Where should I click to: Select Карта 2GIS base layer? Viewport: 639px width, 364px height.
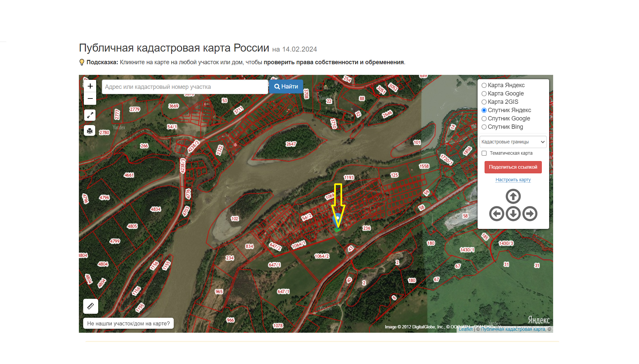[x=484, y=102]
